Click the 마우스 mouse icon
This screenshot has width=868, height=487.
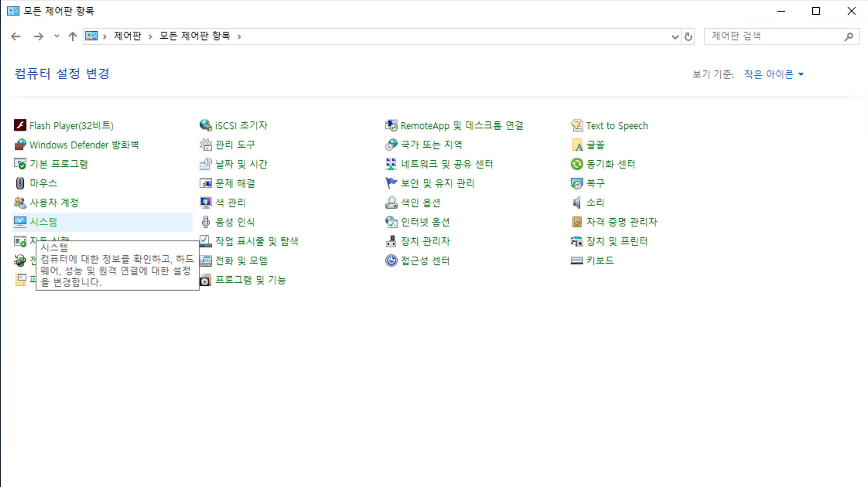click(x=20, y=183)
